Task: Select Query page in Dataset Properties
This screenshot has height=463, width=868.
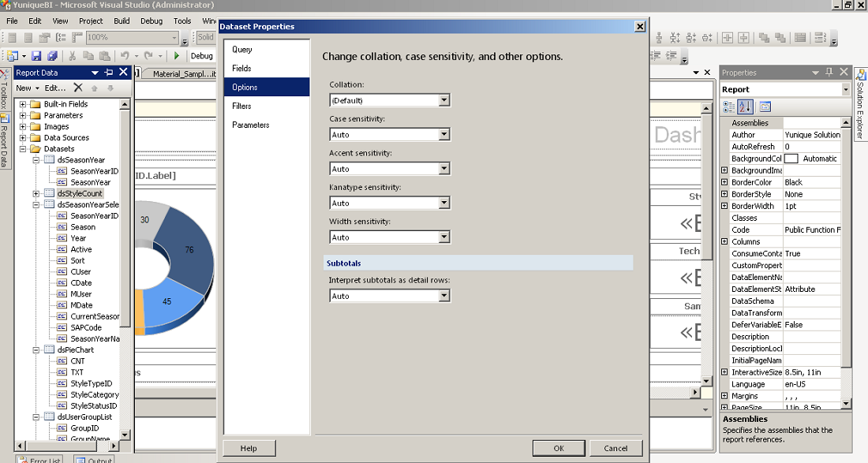Action: (267, 49)
